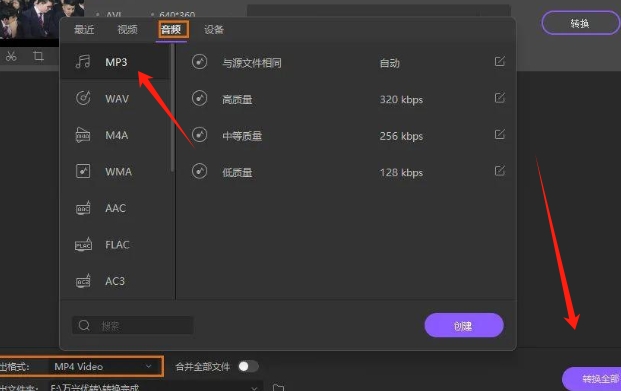This screenshot has height=391, width=621.
Task: Click the 合并全部文件 label
Action: coord(202,367)
